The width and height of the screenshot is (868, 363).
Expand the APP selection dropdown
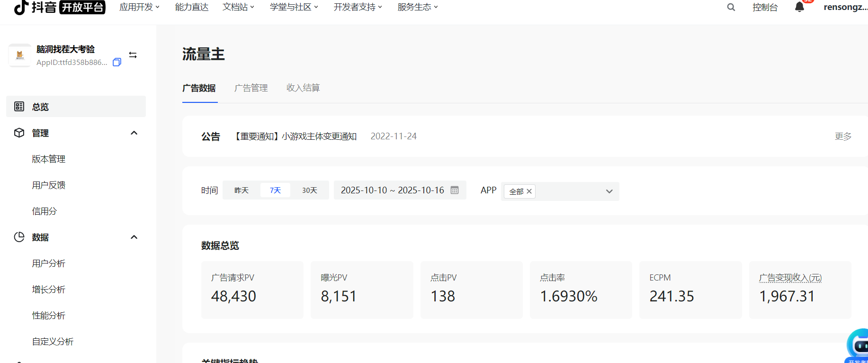coord(609,191)
